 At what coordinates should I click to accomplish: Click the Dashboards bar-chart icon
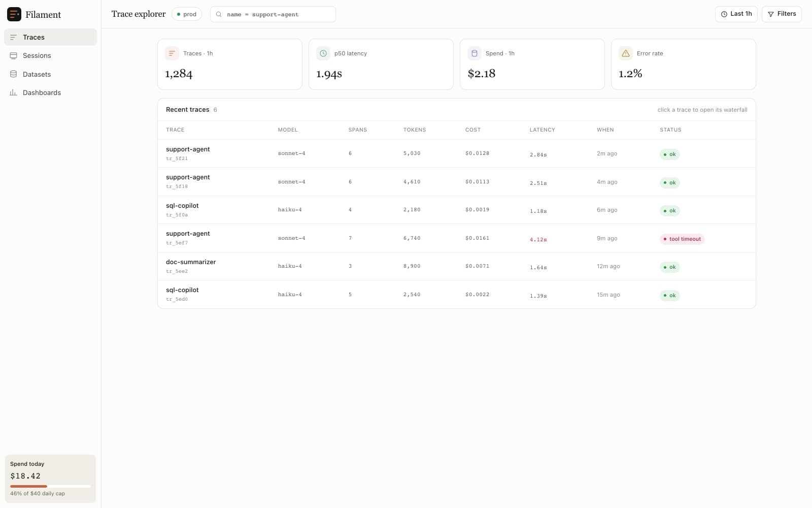coord(13,92)
